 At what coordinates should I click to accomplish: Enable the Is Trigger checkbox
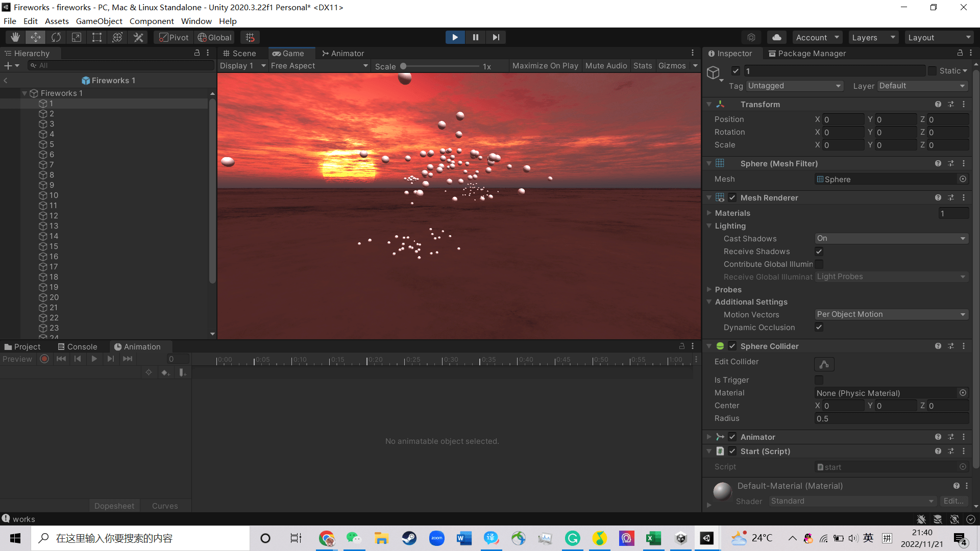click(819, 380)
